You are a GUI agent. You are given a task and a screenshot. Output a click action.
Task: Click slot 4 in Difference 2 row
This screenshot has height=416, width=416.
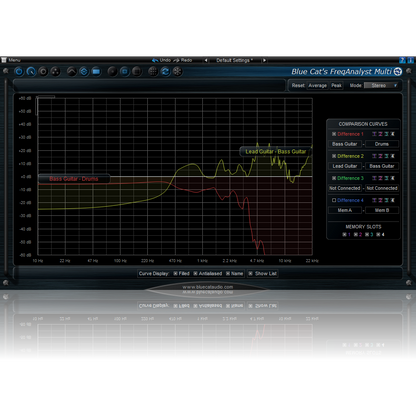pyautogui.click(x=392, y=156)
